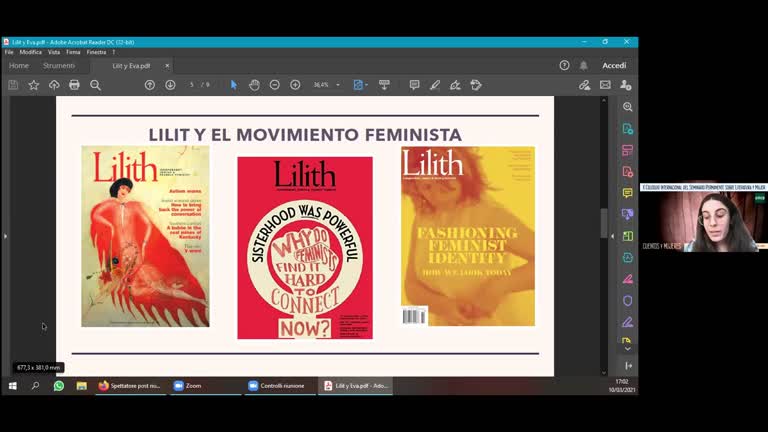This screenshot has width=768, height=432.
Task: Open the search magnifier in toolbar
Action: [x=95, y=85]
